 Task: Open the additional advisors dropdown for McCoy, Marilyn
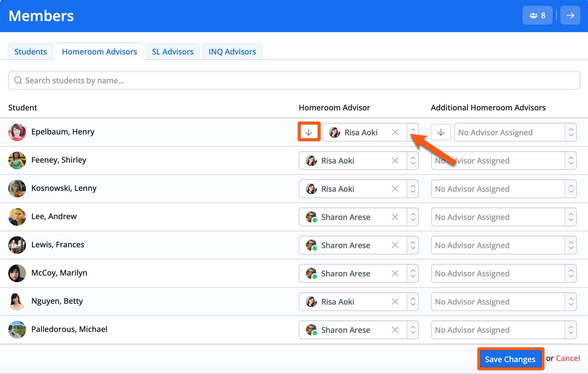[571, 273]
